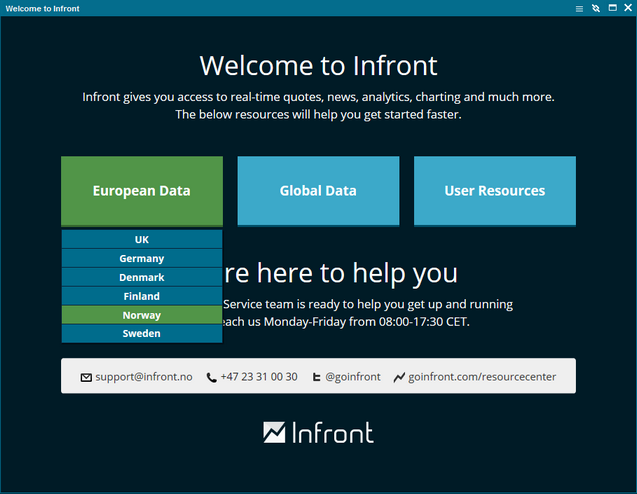
Task: Select UK from European Data list
Action: click(x=142, y=239)
